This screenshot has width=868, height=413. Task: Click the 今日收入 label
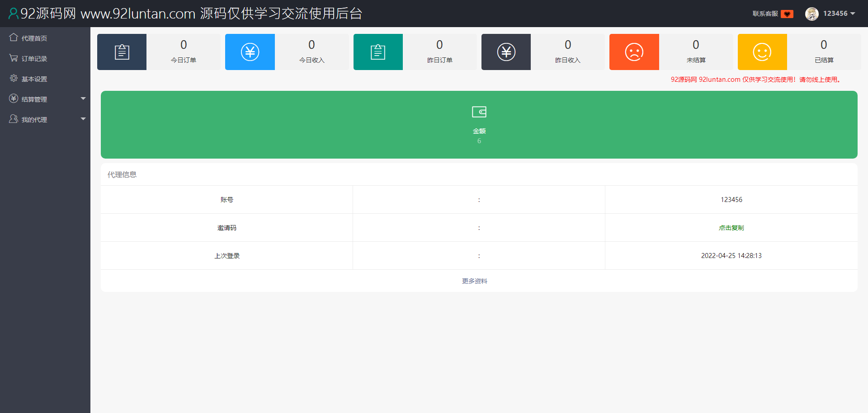click(312, 60)
